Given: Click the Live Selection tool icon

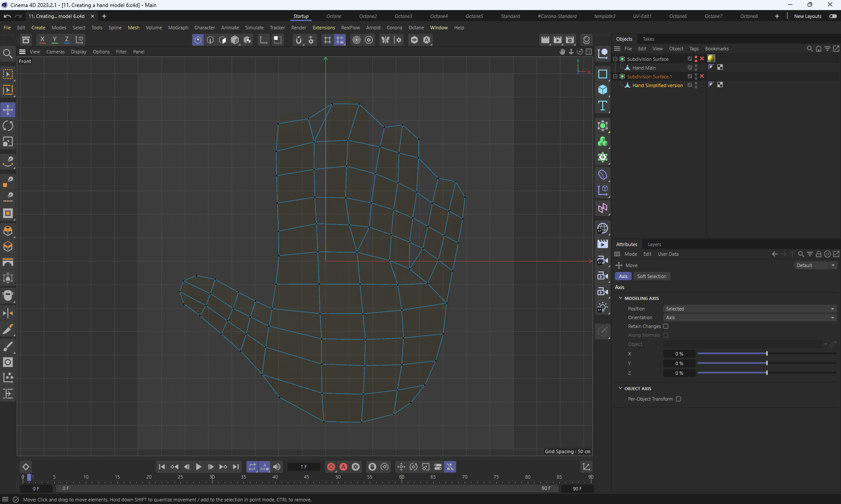Looking at the screenshot, I should coord(8,74).
